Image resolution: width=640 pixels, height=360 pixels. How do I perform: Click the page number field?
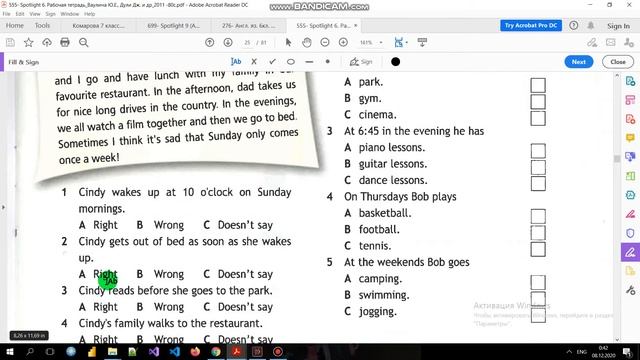point(247,42)
